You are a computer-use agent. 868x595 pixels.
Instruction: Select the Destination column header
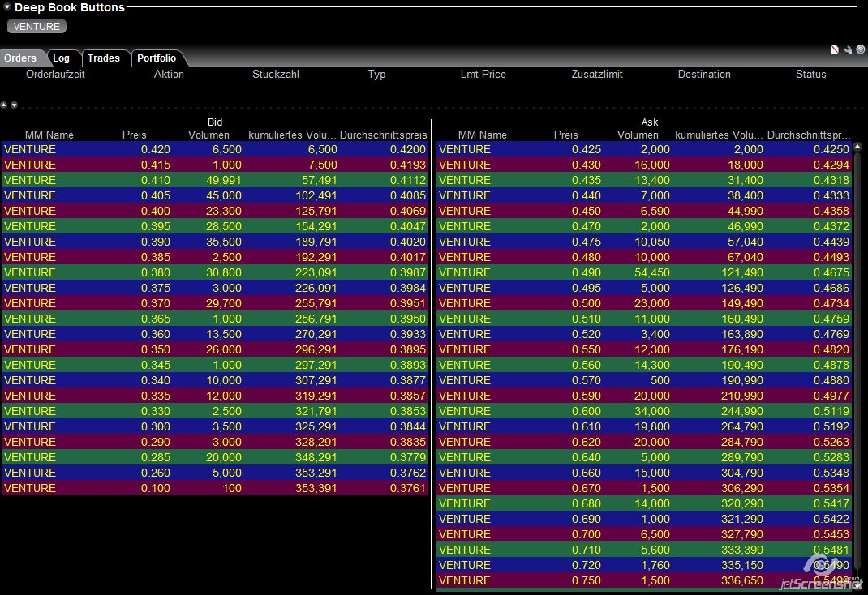[704, 74]
